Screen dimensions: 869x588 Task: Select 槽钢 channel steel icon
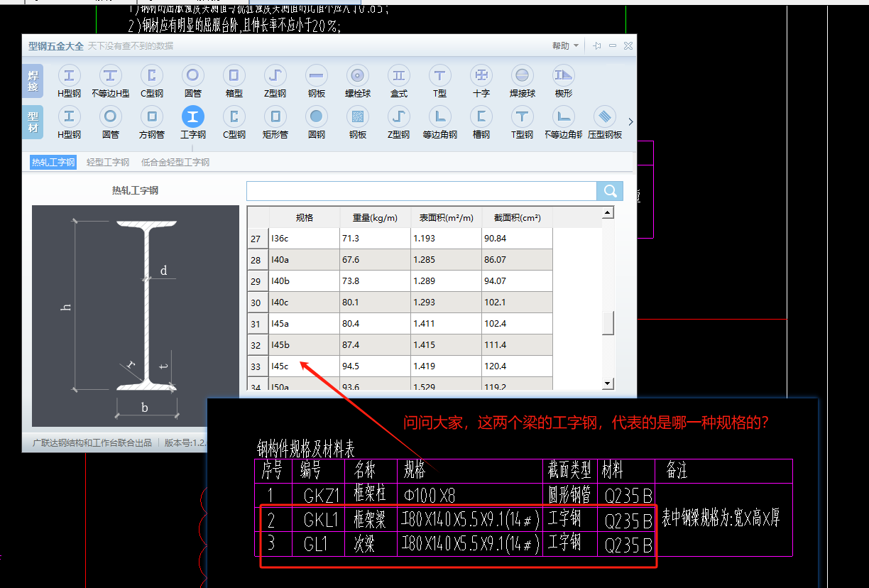pos(481,122)
